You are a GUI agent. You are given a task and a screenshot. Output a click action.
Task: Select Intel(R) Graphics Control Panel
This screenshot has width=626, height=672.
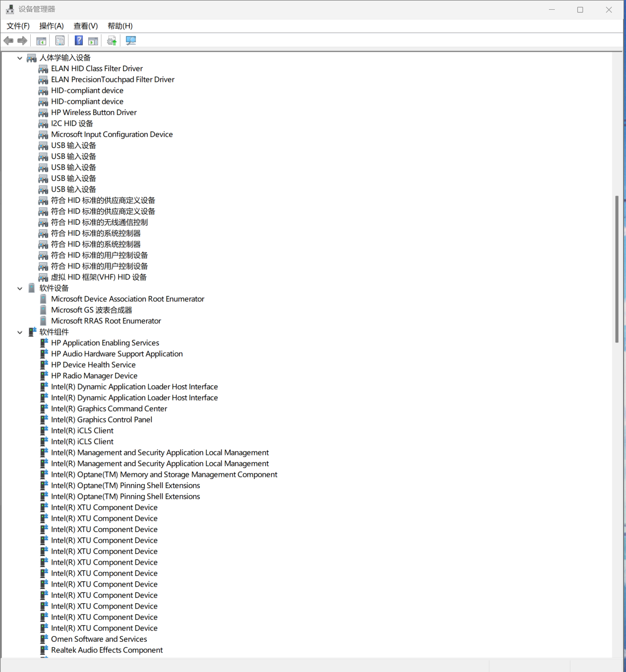[x=101, y=420]
